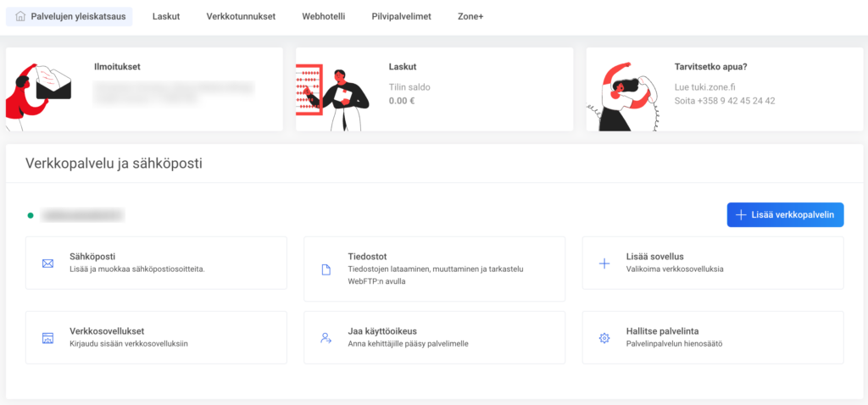Image resolution: width=868 pixels, height=405 pixels.
Task: Click the home icon in Palvelujen yleiskatsaus
Action: point(21,16)
